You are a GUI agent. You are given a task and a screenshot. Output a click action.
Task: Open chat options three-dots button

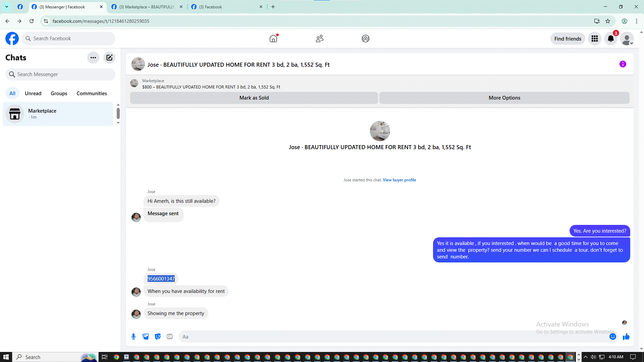click(93, 58)
